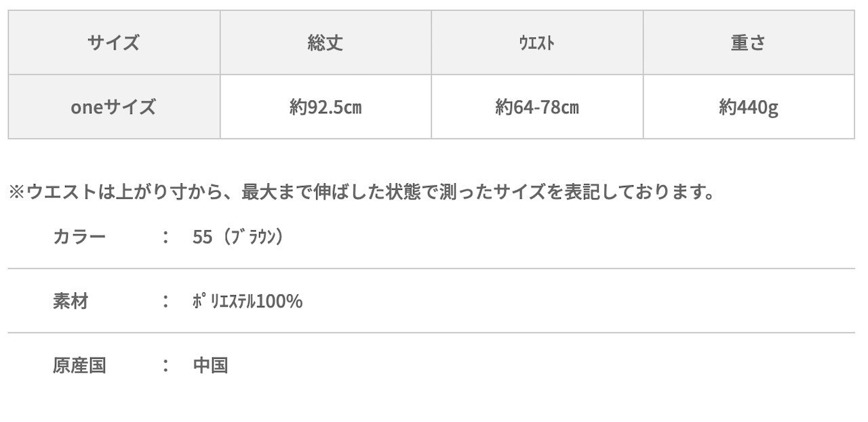The height and width of the screenshot is (422, 868).
Task: Click the 総丈 column header
Action: coord(325,43)
